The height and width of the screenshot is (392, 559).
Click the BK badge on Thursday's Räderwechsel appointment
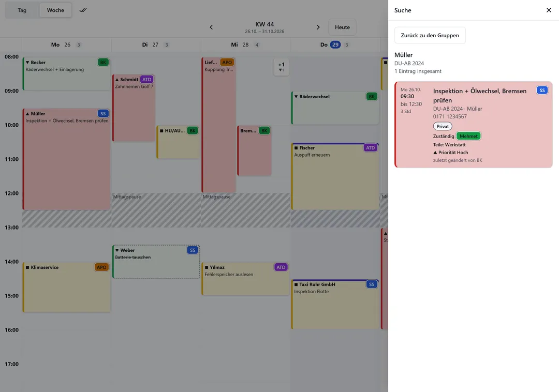coord(372,97)
